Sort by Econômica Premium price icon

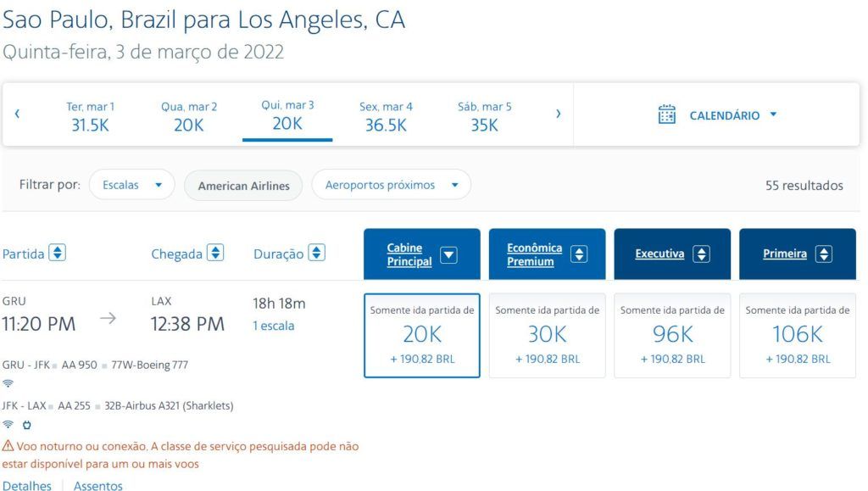pos(579,254)
